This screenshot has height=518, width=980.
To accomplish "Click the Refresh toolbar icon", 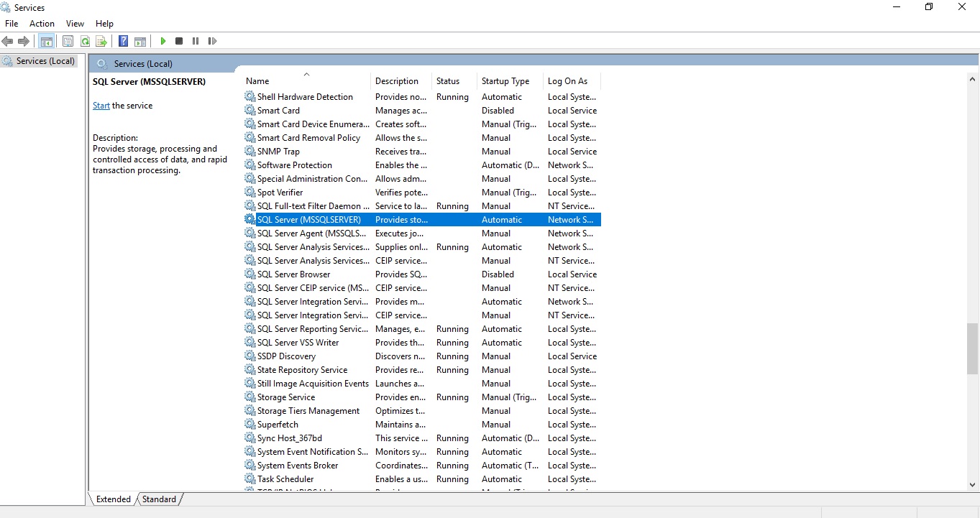I will click(x=85, y=41).
